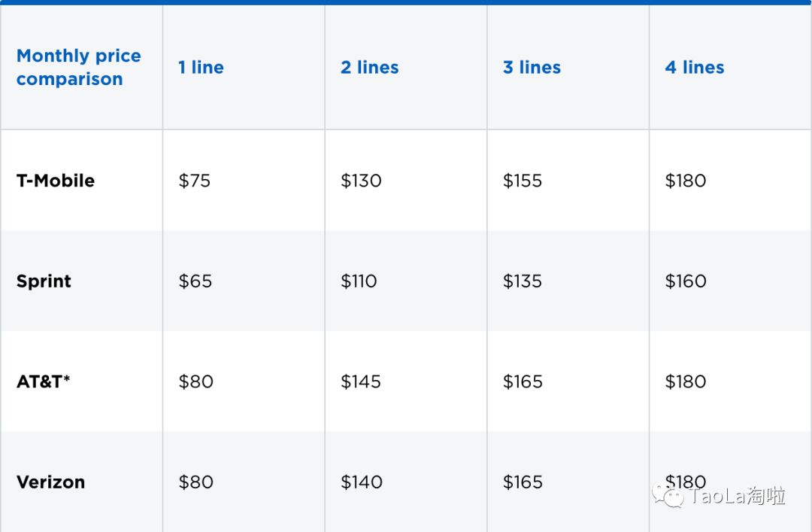Select the T-Mobile row label
The height and width of the screenshot is (532, 812).
pos(56,181)
